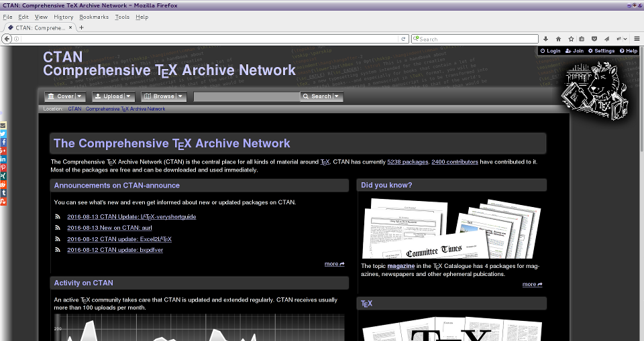The width and height of the screenshot is (644, 341).
Task: Click the CTAN Search button
Action: click(x=317, y=96)
